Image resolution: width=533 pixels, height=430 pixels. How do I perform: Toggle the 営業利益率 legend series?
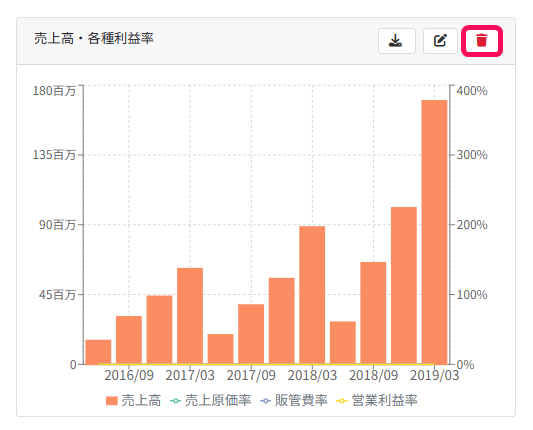pos(377,400)
